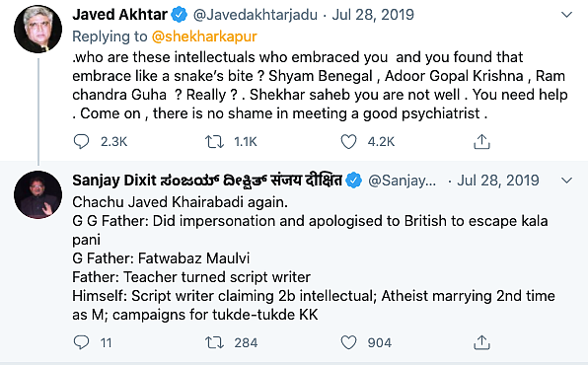The width and height of the screenshot is (588, 365).
Task: Reply to Sanjay Dixit's tweet
Action: pos(81,342)
